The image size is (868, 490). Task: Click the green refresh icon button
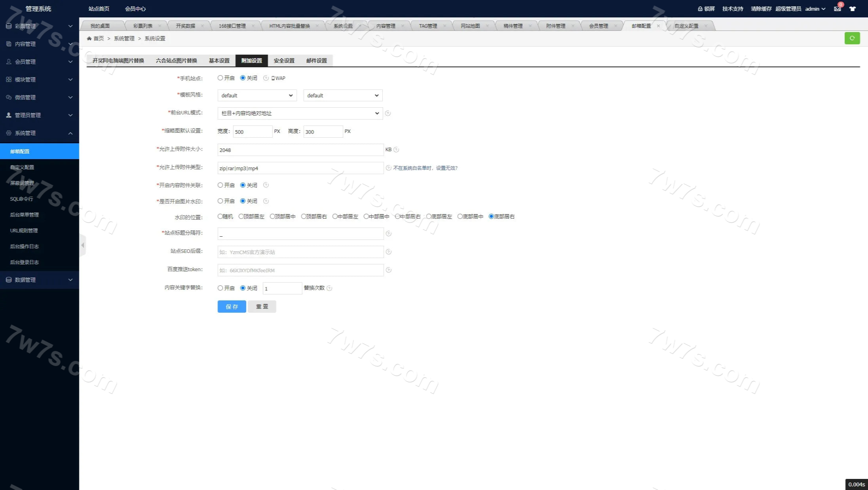[x=852, y=38]
